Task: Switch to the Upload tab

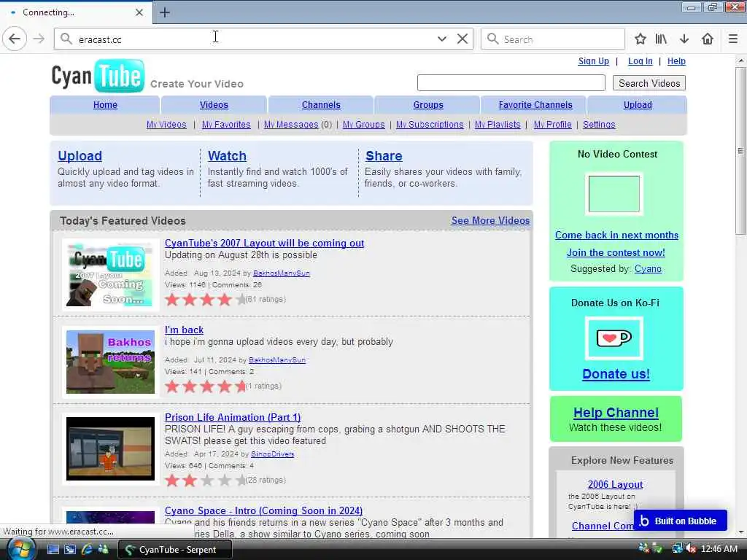Action: pyautogui.click(x=638, y=105)
